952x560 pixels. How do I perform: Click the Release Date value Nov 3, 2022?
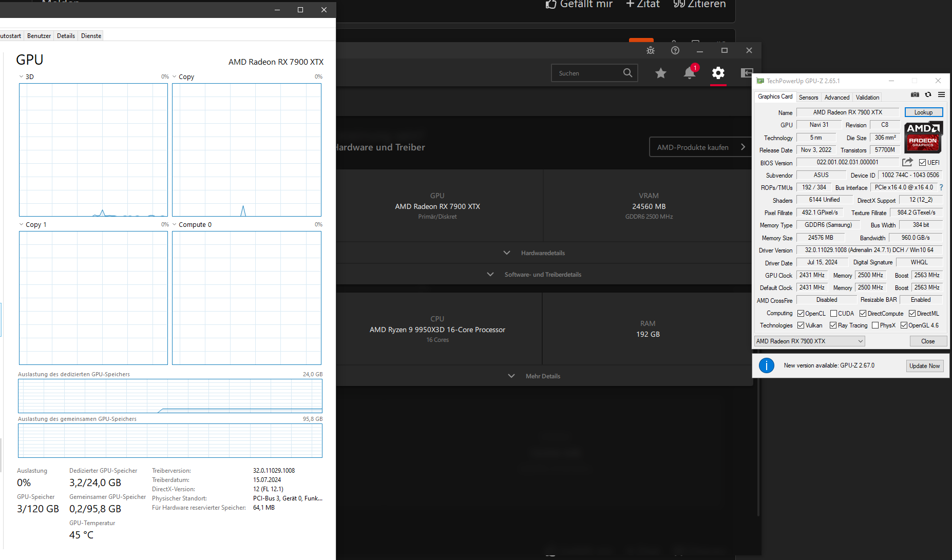pos(816,150)
